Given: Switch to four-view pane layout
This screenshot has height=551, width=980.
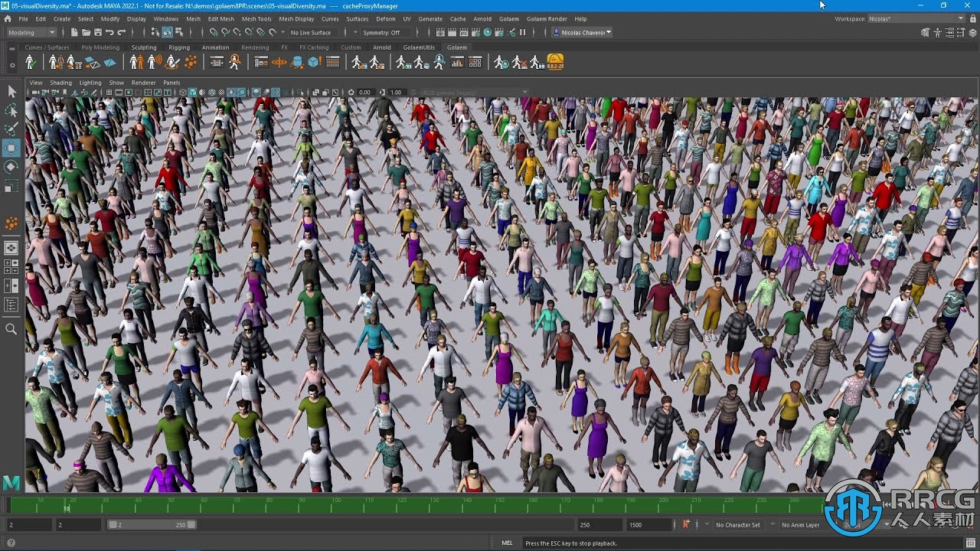Looking at the screenshot, I should pyautogui.click(x=11, y=266).
